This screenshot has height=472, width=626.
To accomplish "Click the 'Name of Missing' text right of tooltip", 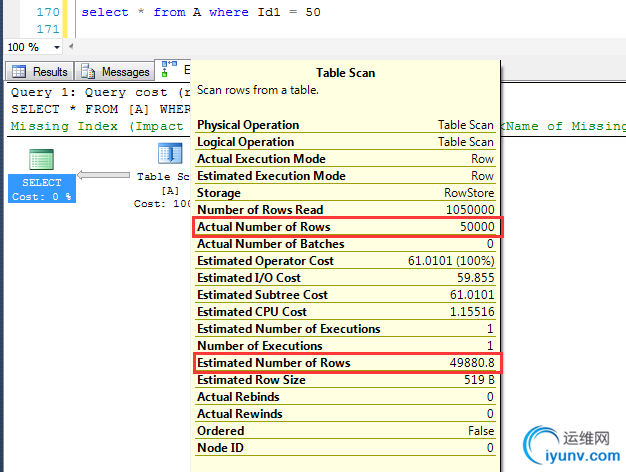I will (563, 126).
